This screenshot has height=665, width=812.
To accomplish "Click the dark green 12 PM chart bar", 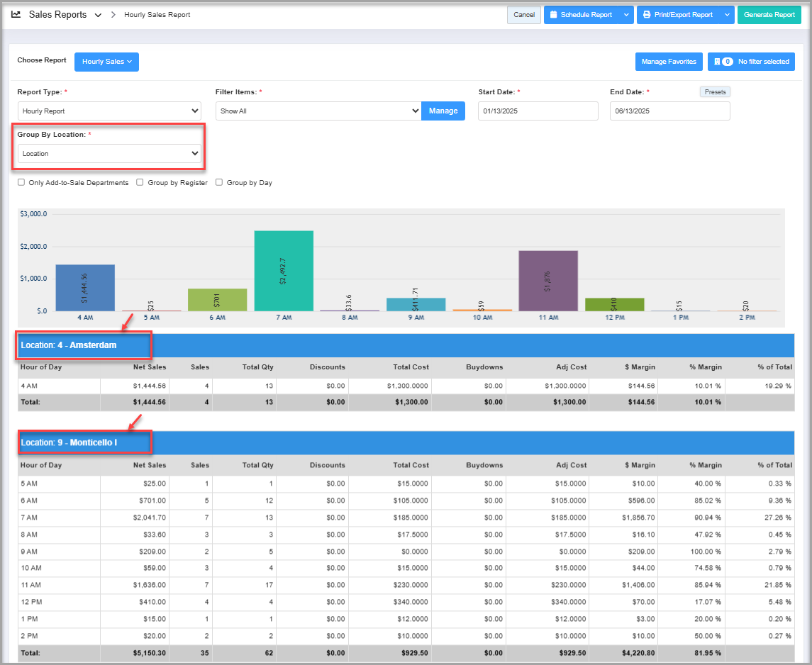I will (x=614, y=304).
